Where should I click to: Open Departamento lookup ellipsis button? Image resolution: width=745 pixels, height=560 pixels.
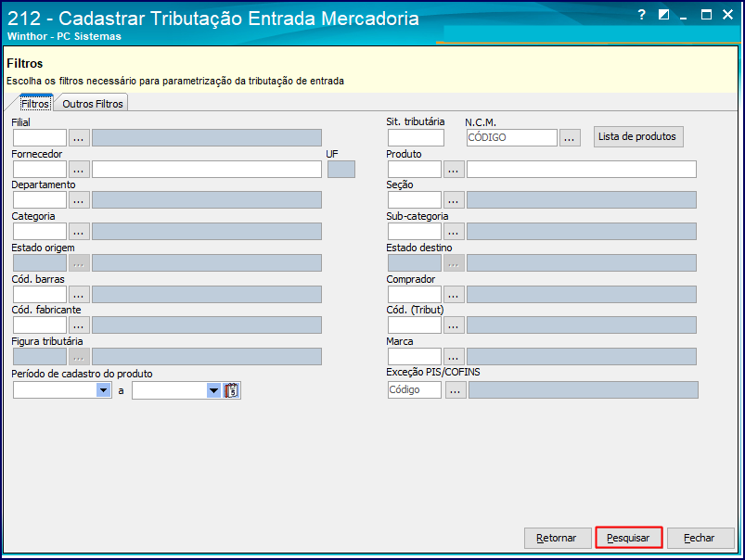click(79, 200)
